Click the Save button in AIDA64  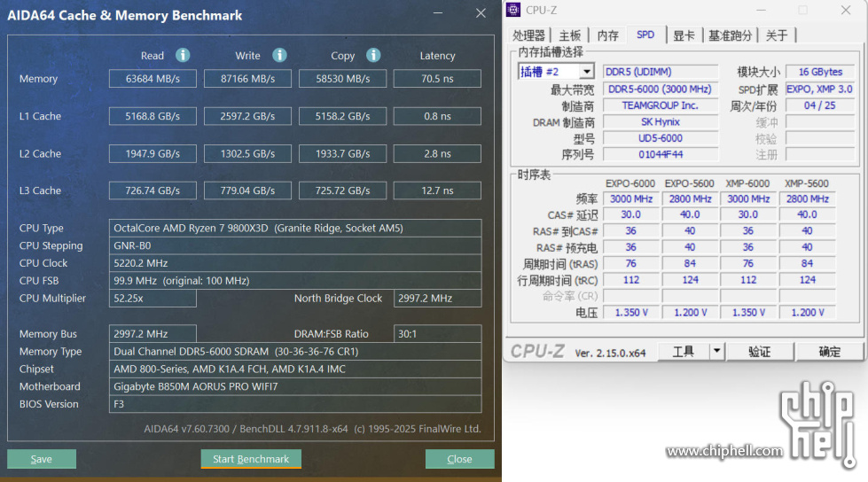(x=42, y=459)
